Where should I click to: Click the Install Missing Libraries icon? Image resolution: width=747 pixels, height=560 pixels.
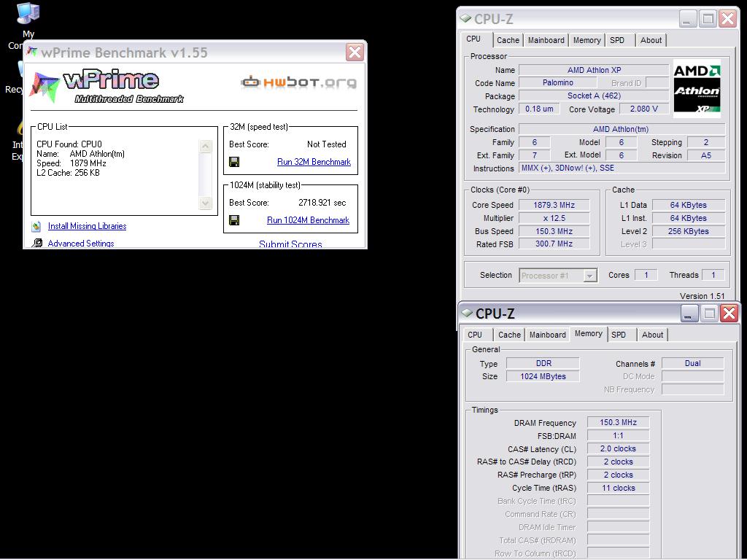tap(36, 226)
